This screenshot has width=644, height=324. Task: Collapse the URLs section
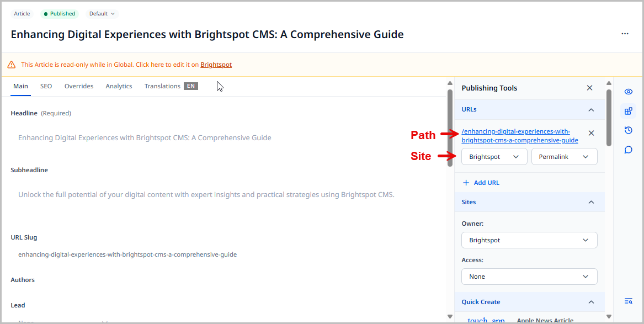(x=591, y=109)
